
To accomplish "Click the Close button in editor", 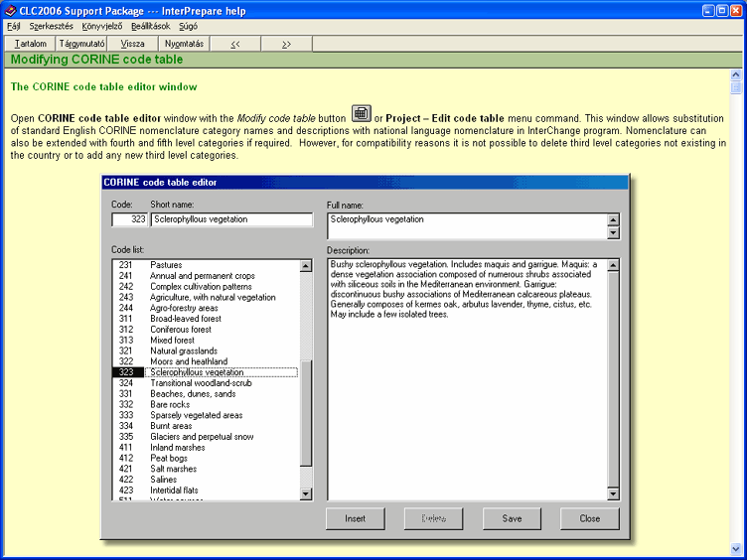I will pyautogui.click(x=589, y=518).
